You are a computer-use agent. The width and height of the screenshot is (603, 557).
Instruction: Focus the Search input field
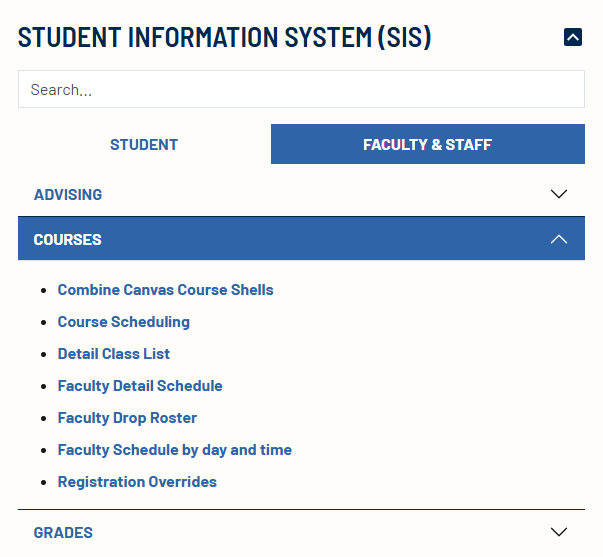point(301,90)
